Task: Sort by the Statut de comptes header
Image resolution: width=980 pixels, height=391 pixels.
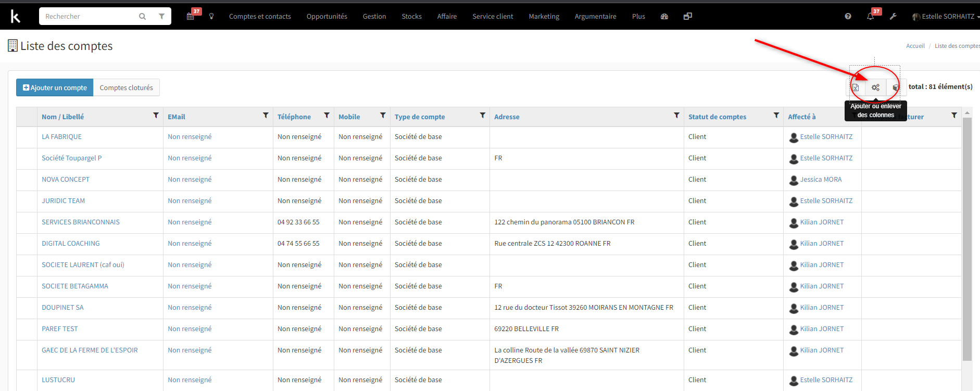Action: (717, 117)
